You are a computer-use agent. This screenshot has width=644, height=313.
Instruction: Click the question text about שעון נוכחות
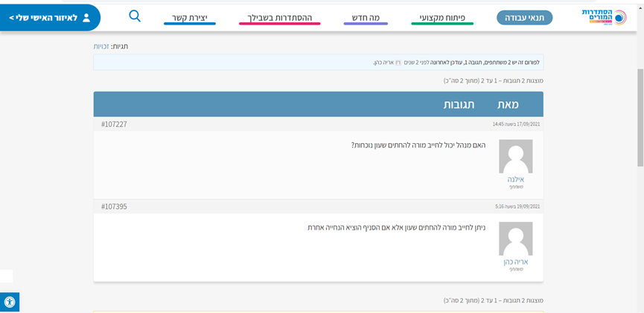point(418,145)
